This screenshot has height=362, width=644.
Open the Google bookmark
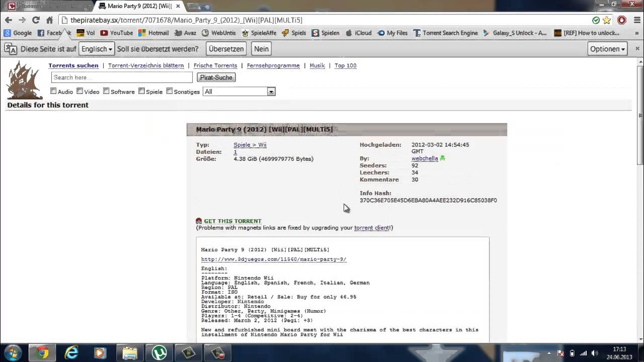pos(18,33)
